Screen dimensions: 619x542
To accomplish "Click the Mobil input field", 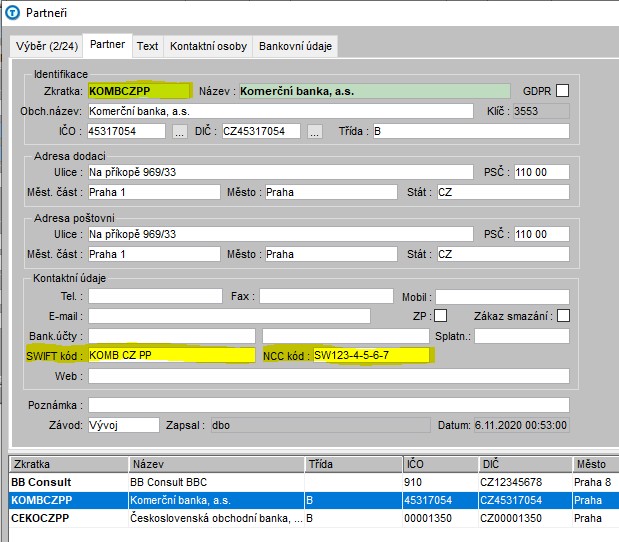I will pos(502,297).
